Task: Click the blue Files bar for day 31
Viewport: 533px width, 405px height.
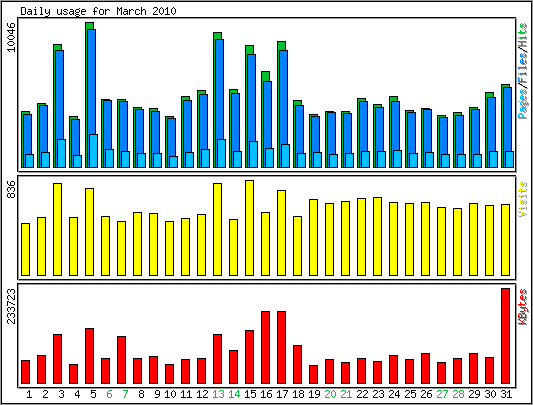Action: (x=508, y=119)
